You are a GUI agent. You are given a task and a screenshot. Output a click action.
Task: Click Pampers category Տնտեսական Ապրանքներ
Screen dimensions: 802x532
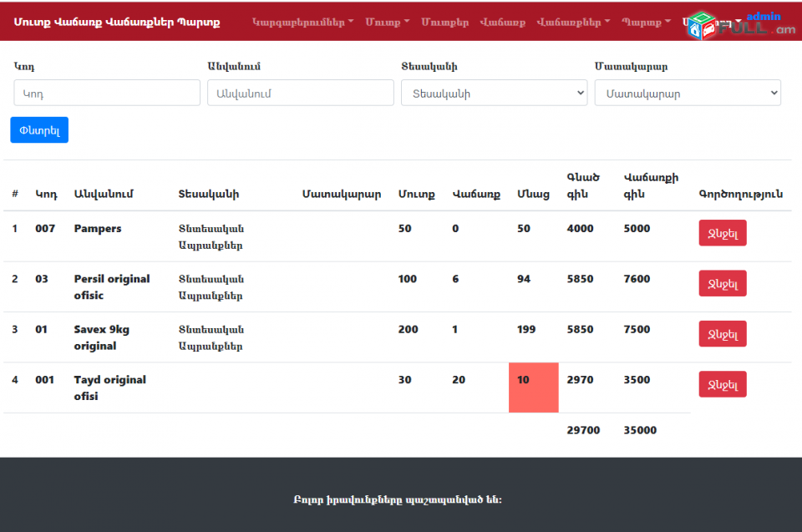click(x=211, y=237)
